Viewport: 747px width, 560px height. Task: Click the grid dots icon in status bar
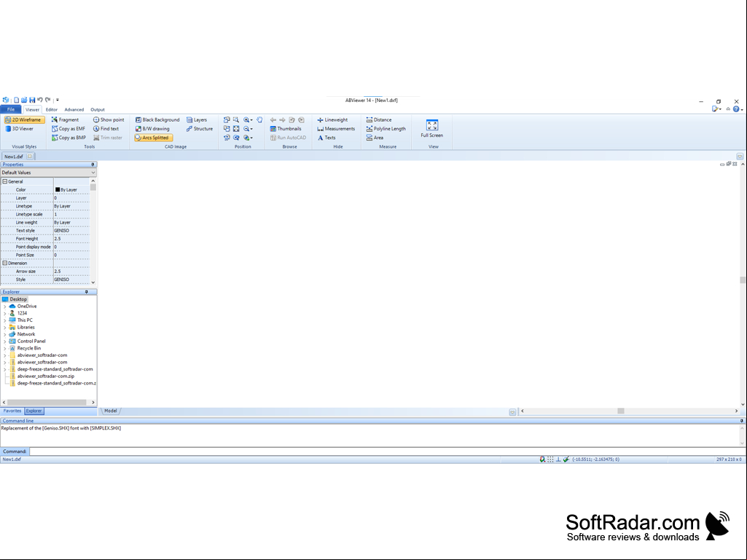(550, 460)
